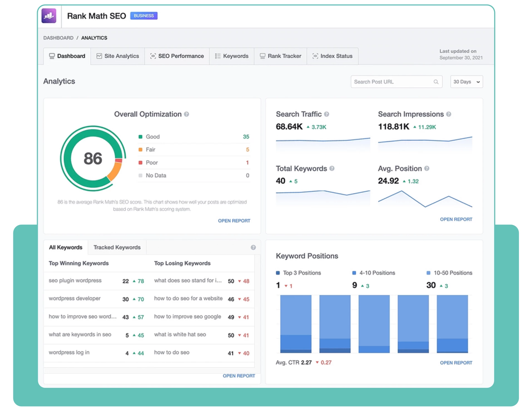532x409 pixels.
Task: Click the Search Impressions sparkline chart
Action: 425,144
